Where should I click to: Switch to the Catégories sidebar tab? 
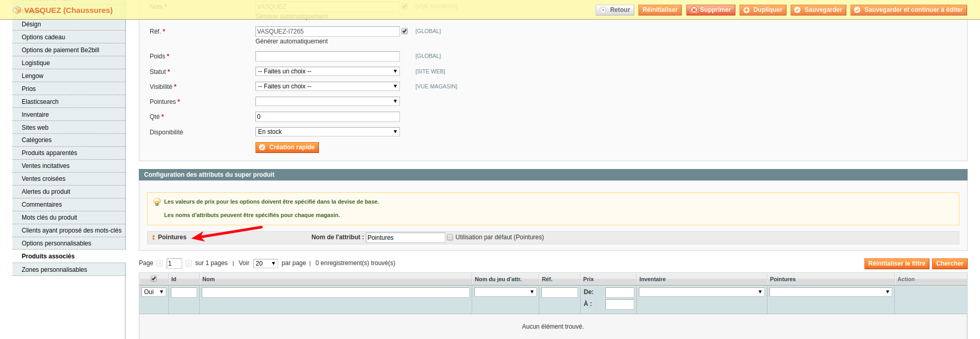[x=37, y=140]
